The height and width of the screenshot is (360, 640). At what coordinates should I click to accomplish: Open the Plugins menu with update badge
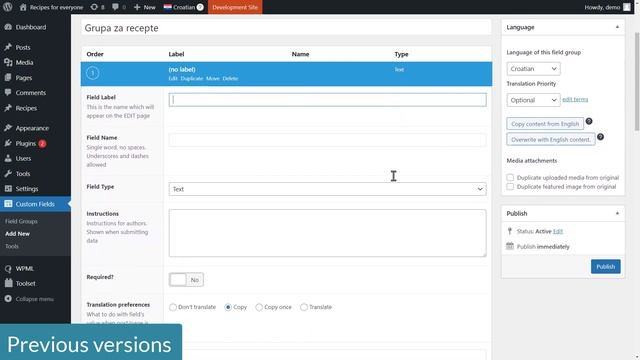coord(26,143)
